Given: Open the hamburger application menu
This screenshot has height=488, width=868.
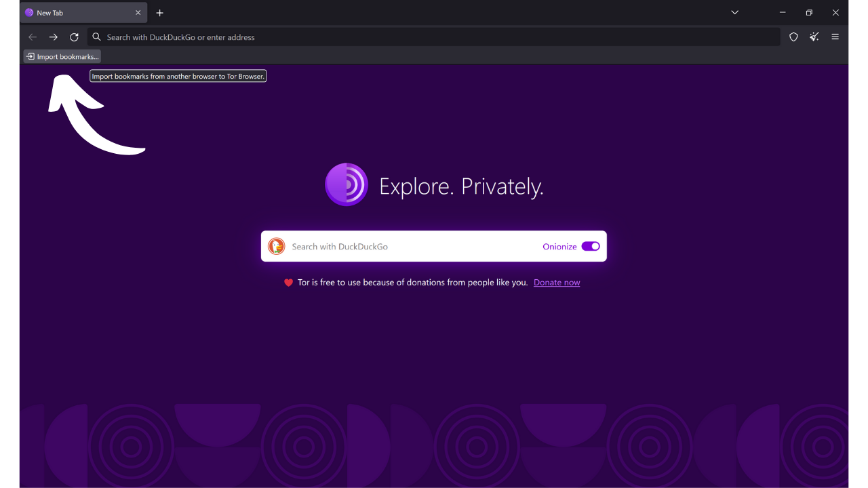Looking at the screenshot, I should (835, 37).
